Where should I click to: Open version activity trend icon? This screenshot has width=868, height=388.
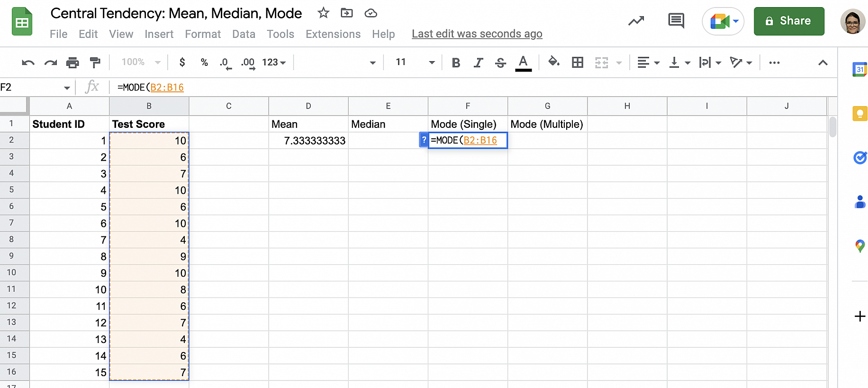(x=636, y=21)
